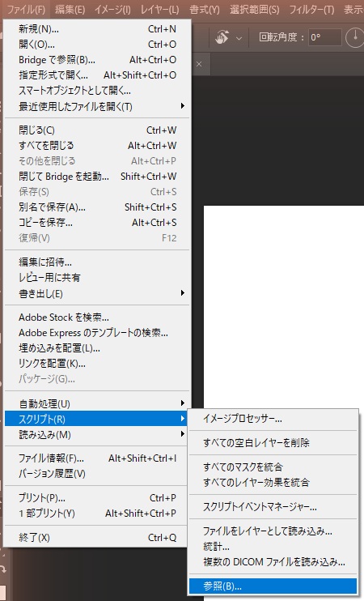Choose コピーを保存...
The image size is (364, 601).
(x=97, y=222)
